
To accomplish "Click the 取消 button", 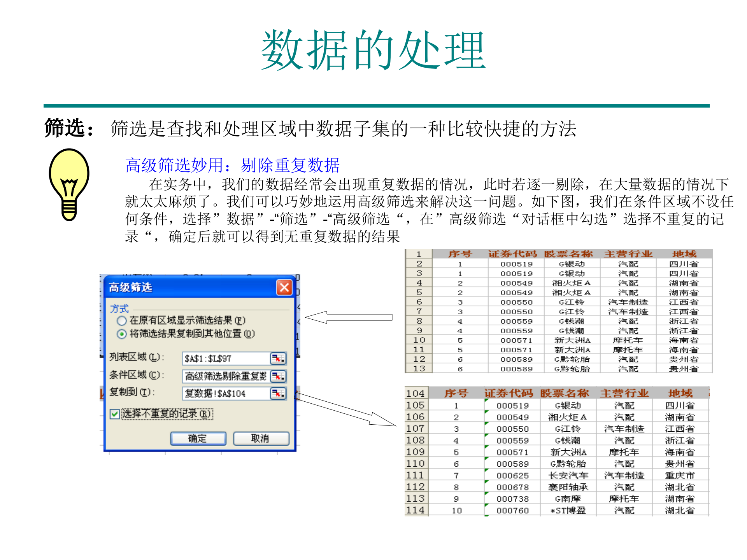I will tap(261, 438).
